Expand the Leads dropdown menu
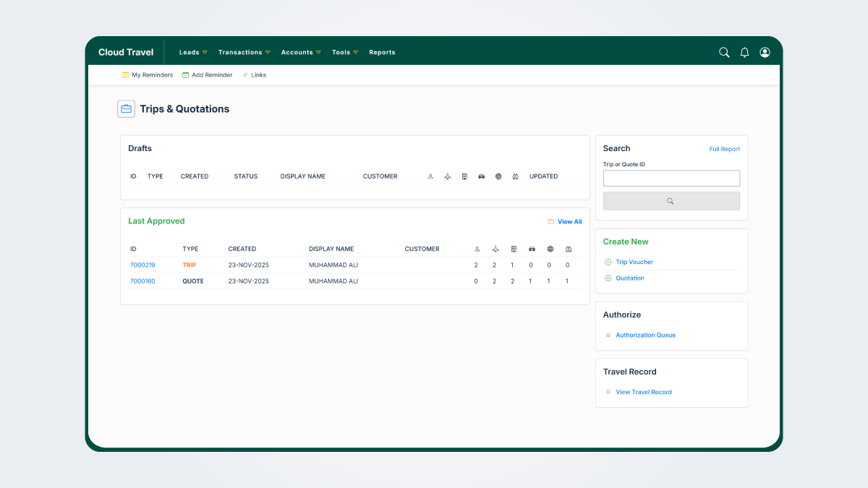The height and width of the screenshot is (488, 868). coord(193,53)
